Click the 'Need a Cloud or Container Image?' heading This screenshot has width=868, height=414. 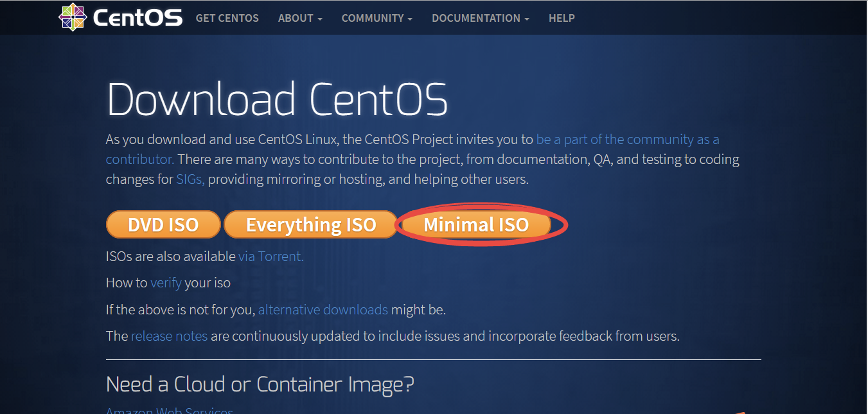(260, 384)
